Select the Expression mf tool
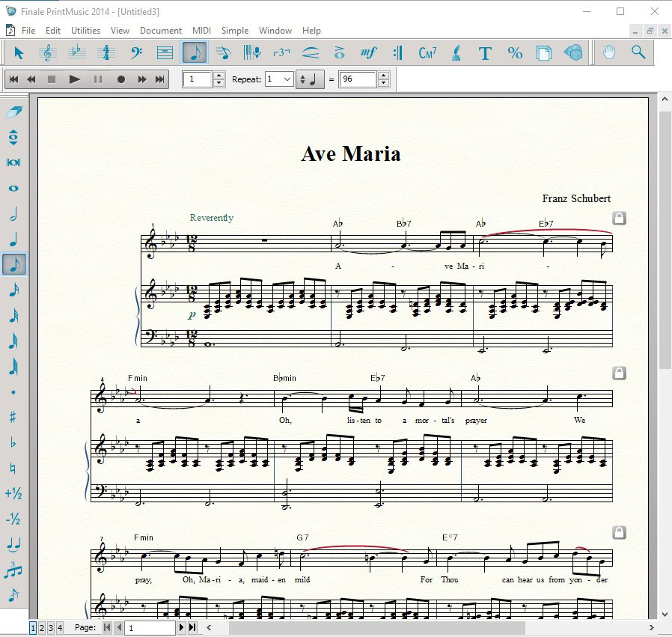The height and width of the screenshot is (637, 672). [369, 52]
